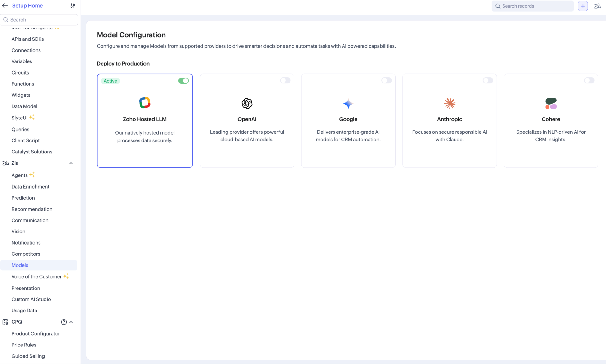The image size is (606, 364).
Task: Open Circuits in sidebar
Action: click(x=20, y=73)
